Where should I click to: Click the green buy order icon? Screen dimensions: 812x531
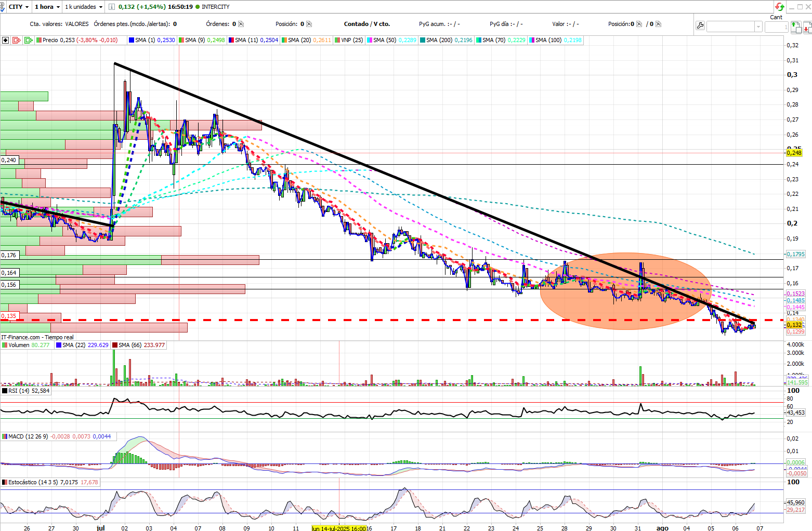(795, 26)
